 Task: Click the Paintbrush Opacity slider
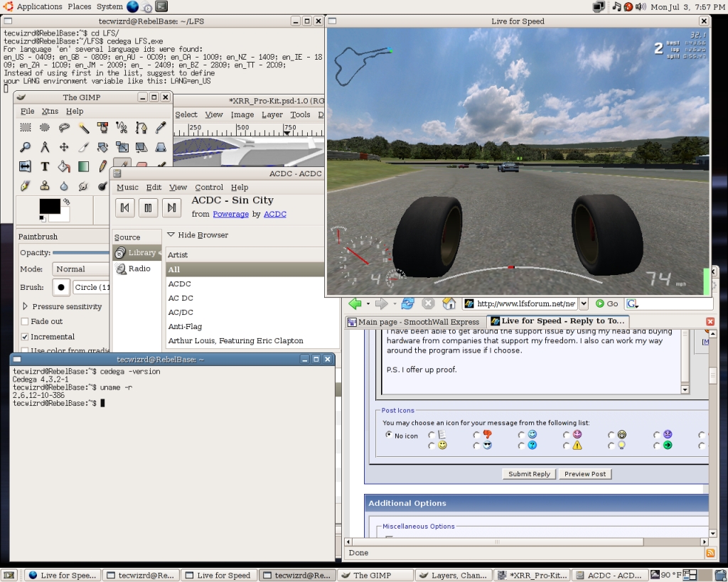point(81,252)
